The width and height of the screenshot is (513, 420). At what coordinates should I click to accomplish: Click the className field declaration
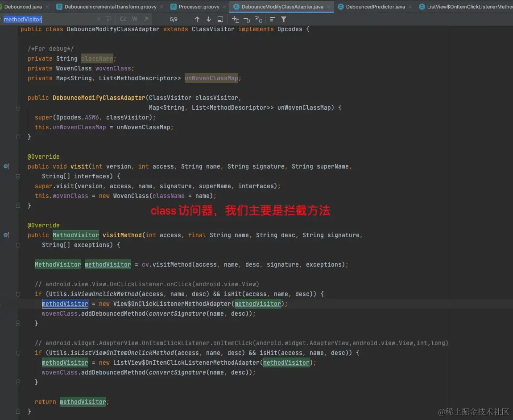[x=97, y=58]
